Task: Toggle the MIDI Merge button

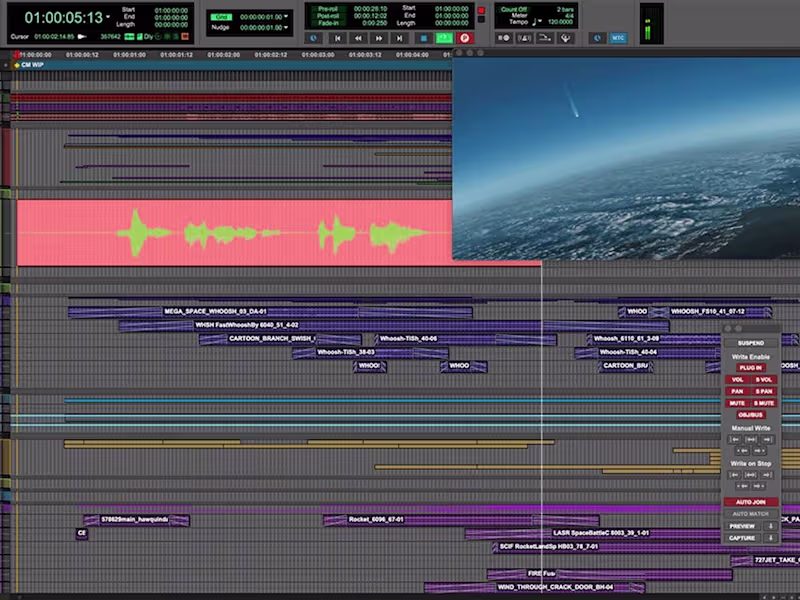Action: click(x=565, y=38)
